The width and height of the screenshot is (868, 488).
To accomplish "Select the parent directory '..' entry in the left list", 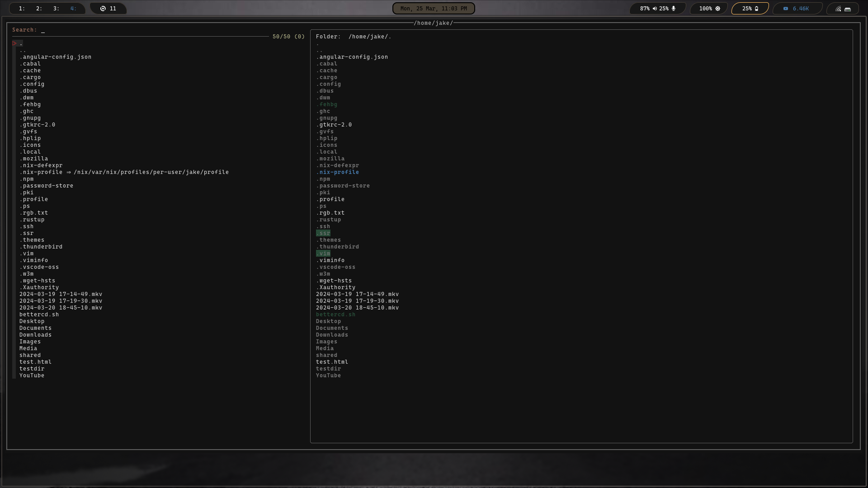I will click(x=23, y=50).
